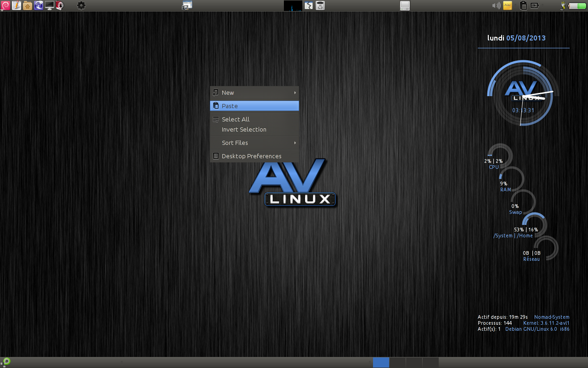
Task: Open the CPU graph monitor applet
Action: (x=293, y=6)
